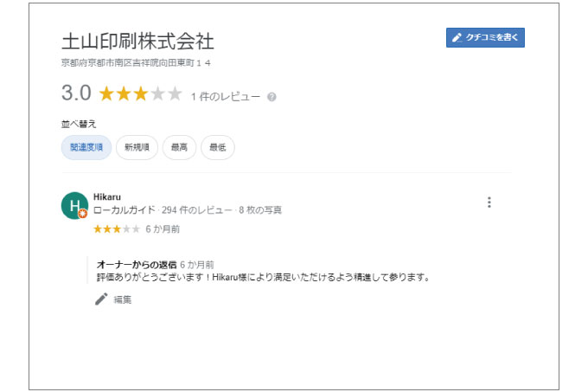Image resolution: width=588 pixels, height=392 pixels.
Task: Click the オーナーからの返信 reply heading
Action: [137, 265]
